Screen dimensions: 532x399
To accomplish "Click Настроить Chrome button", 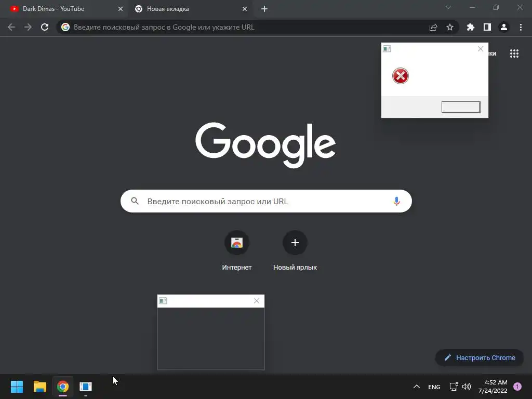I will click(480, 357).
